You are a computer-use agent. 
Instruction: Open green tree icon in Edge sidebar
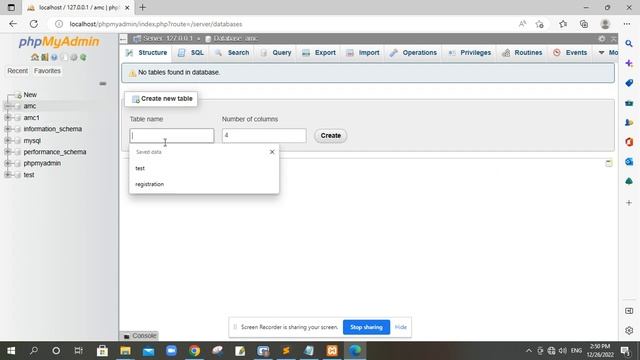pos(629,181)
